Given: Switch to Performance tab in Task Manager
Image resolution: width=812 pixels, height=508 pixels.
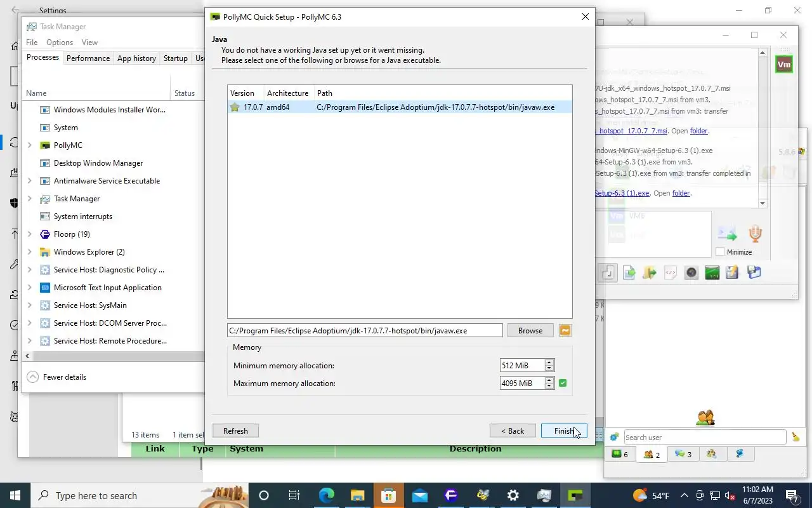Looking at the screenshot, I should [88, 58].
